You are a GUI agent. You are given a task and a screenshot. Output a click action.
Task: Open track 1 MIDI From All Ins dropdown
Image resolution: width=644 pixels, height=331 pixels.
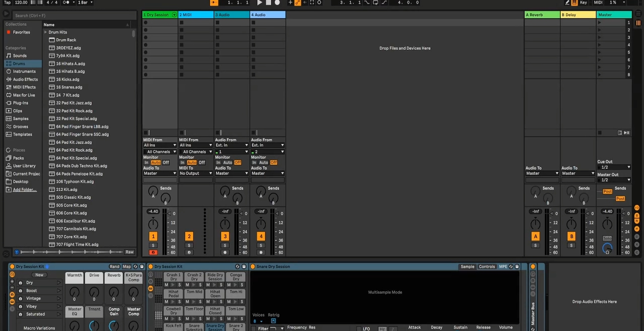click(160, 145)
